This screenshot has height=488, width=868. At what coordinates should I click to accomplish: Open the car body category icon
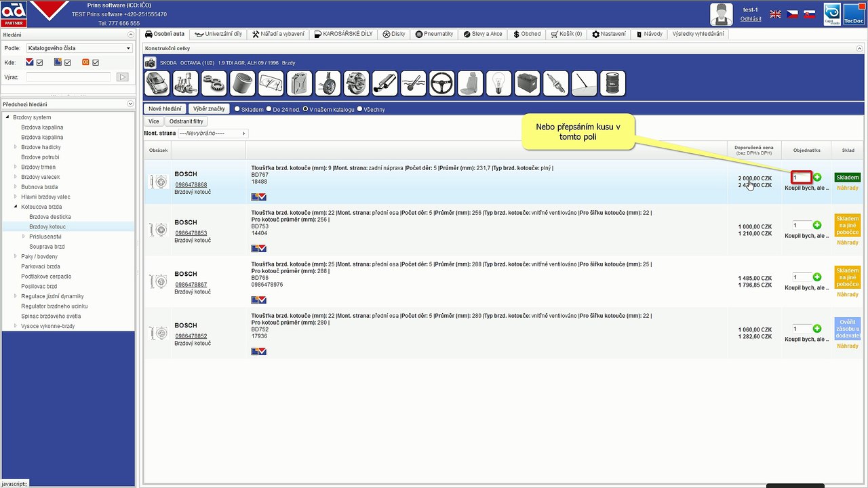click(x=157, y=83)
